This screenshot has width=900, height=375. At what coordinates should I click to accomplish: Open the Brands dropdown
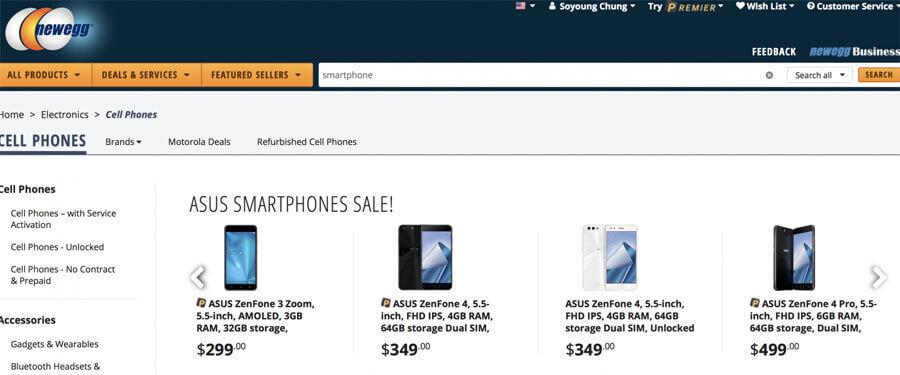pos(123,142)
